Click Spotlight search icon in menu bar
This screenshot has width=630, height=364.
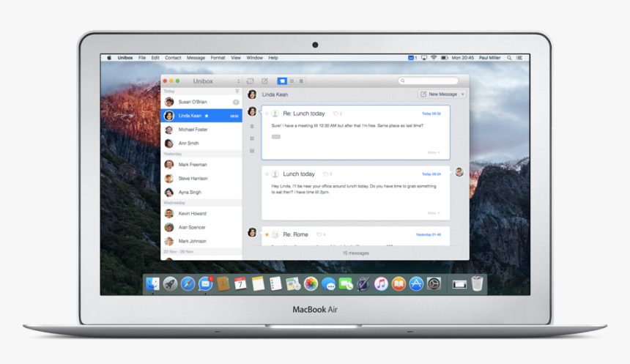click(x=509, y=58)
